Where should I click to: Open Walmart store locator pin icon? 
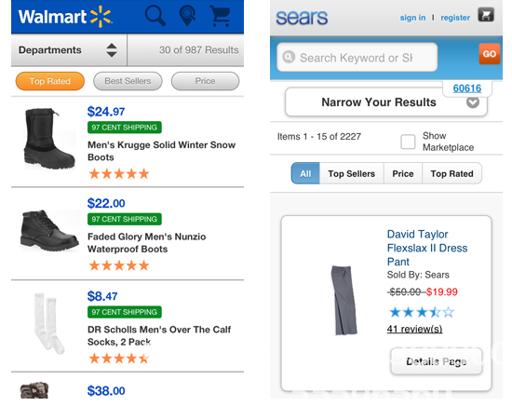click(x=187, y=15)
